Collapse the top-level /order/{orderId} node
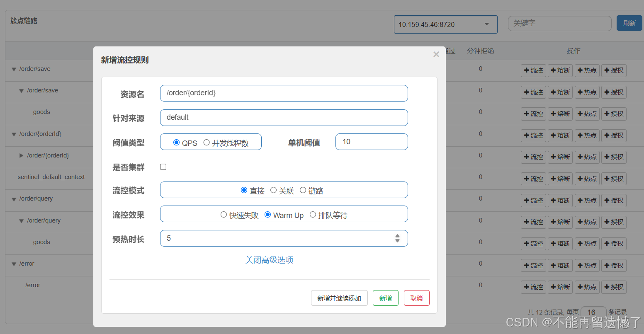The image size is (644, 334). tap(14, 135)
